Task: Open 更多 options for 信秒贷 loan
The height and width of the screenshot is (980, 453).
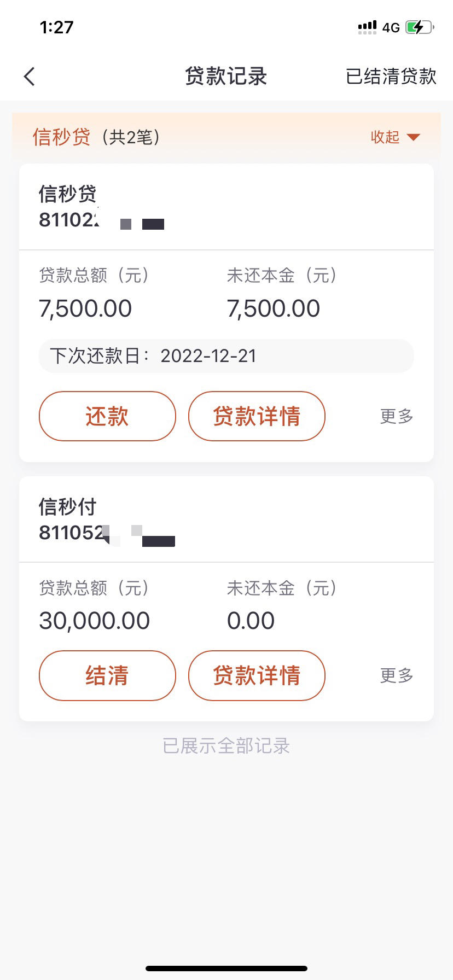Action: (397, 416)
